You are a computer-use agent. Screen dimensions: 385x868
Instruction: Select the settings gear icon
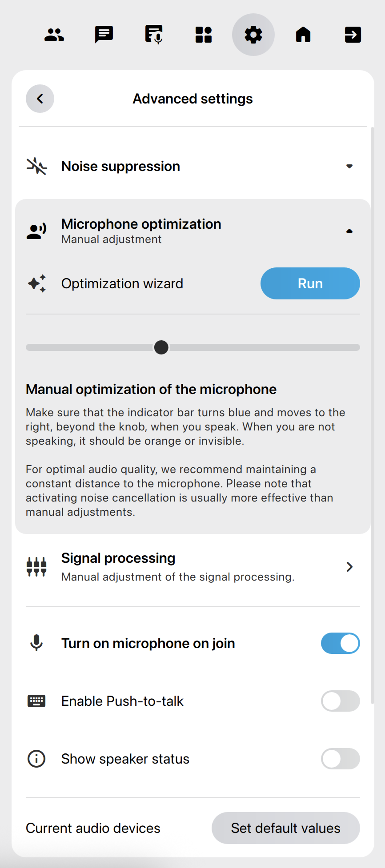coord(253,35)
